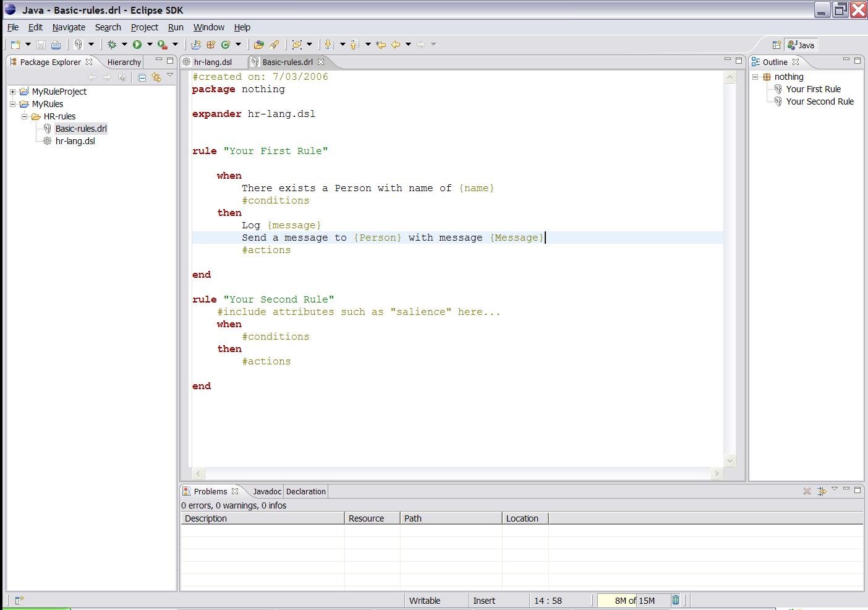This screenshot has width=868, height=610.
Task: Switch to the Javadoc tab
Action: pyautogui.click(x=266, y=492)
